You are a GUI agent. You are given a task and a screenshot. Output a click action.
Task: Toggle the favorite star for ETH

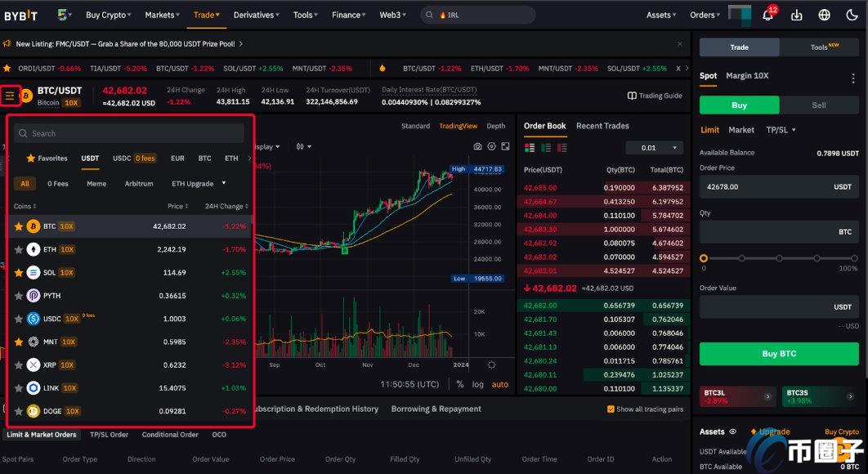pos(19,249)
